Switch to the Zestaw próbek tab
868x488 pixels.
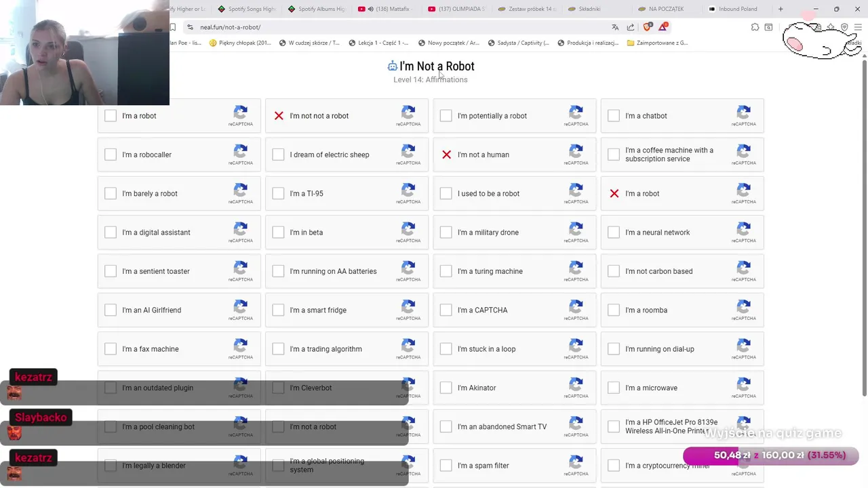(x=527, y=9)
